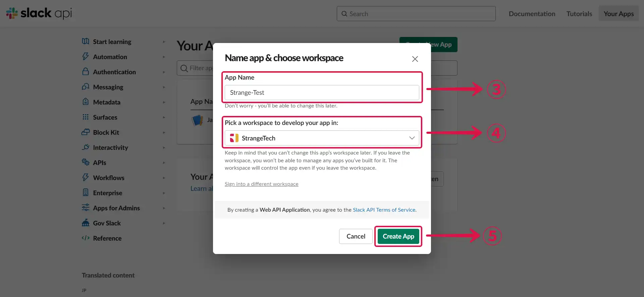Click the Enterprise building icon

pyautogui.click(x=86, y=193)
